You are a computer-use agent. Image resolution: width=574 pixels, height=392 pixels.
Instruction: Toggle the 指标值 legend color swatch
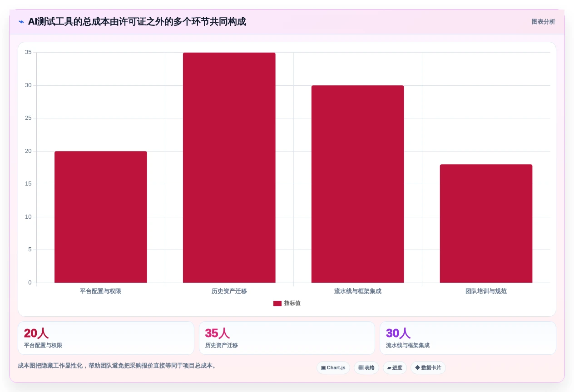[x=277, y=304]
